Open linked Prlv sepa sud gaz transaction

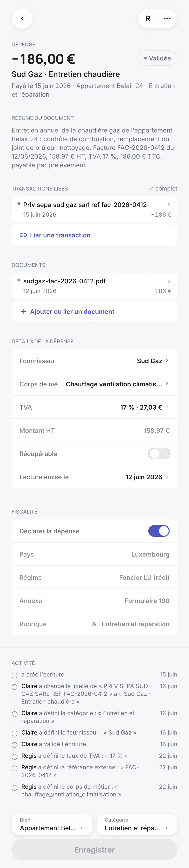click(94, 210)
